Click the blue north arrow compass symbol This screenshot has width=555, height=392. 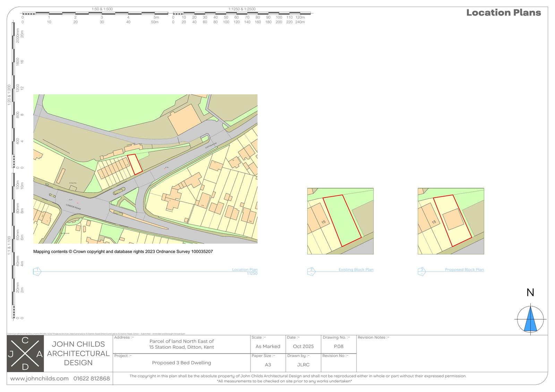[530, 319]
